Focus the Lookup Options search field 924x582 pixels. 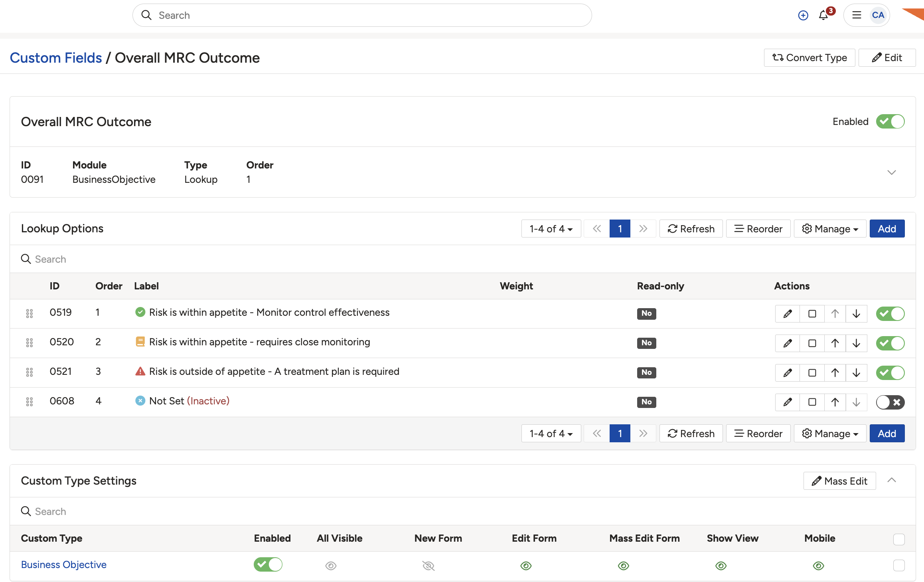[x=463, y=259]
